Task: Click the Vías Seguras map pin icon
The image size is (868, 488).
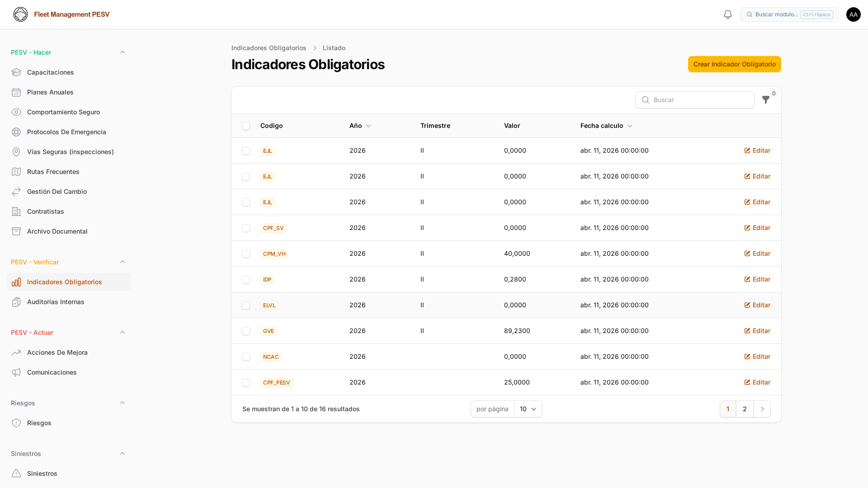Action: (16, 152)
